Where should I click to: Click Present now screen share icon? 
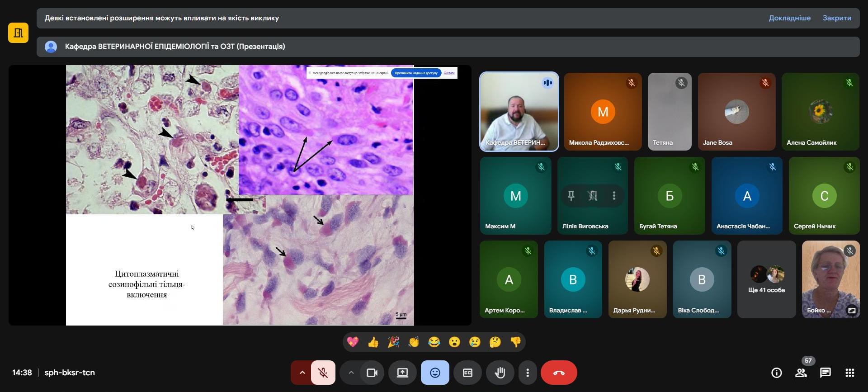(x=402, y=373)
